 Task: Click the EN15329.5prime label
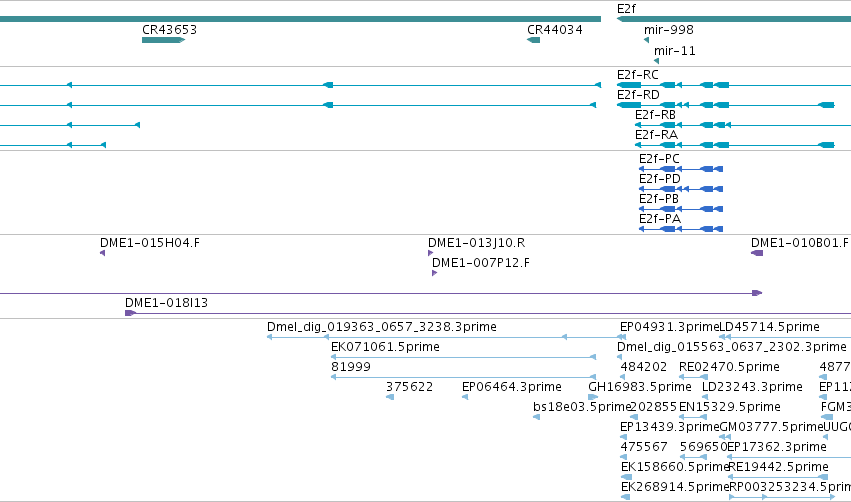point(729,408)
